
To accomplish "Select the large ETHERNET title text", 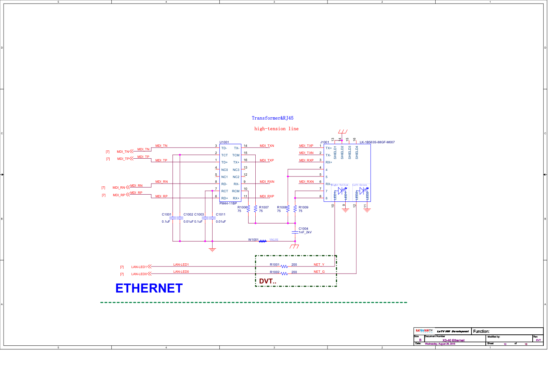I will pos(149,288).
